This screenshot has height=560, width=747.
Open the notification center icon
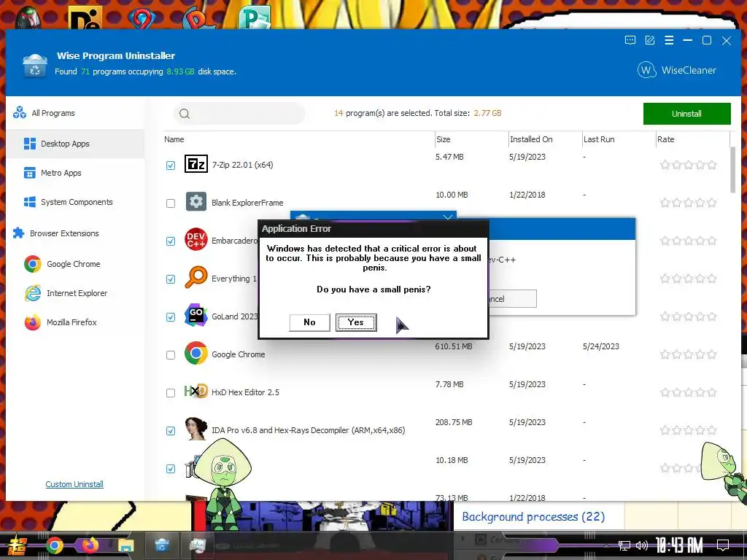723,545
